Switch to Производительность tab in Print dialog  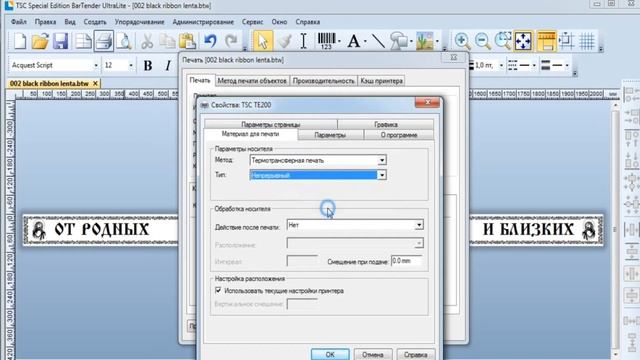pyautogui.click(x=323, y=81)
